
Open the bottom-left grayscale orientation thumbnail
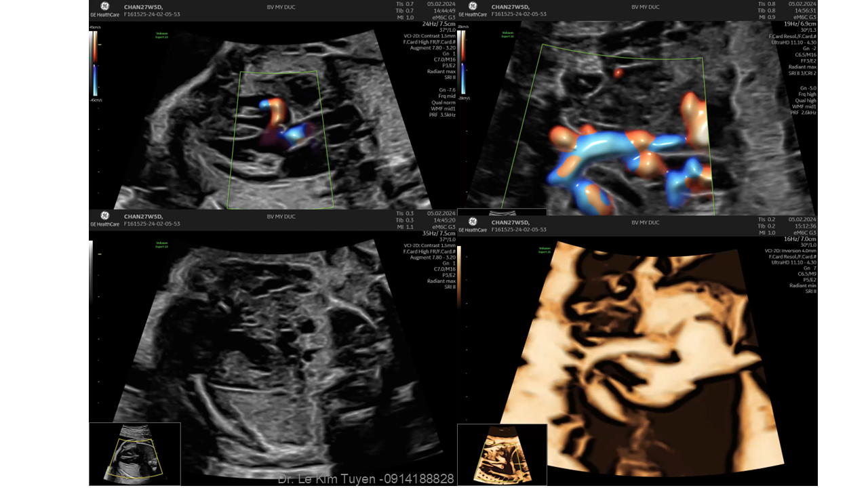click(x=135, y=453)
